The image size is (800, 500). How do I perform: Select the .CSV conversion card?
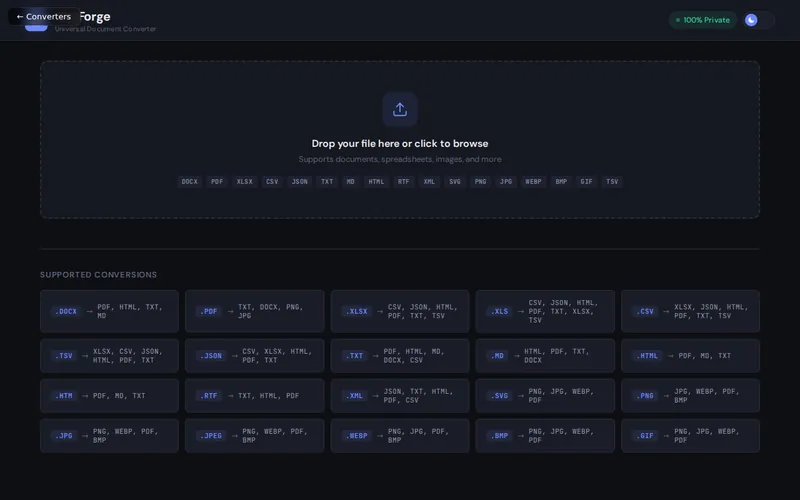690,311
